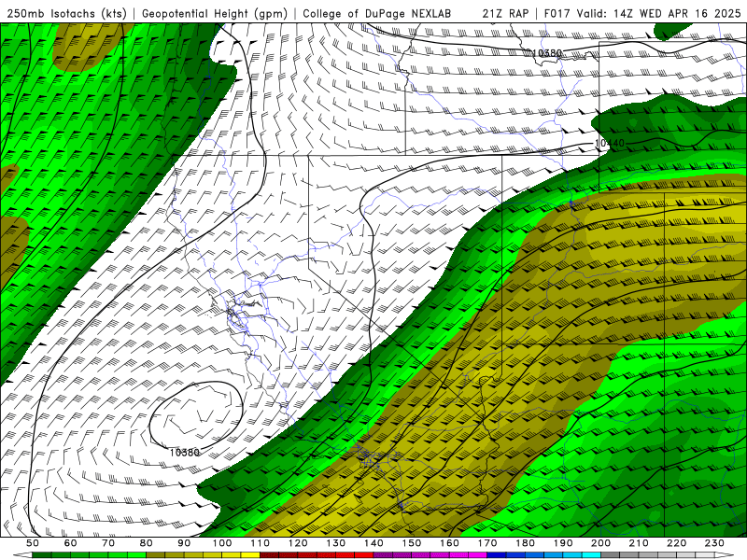Screen dimensions: 747x560
Task: Click the 60 value on the color scale
Action: coord(71,542)
